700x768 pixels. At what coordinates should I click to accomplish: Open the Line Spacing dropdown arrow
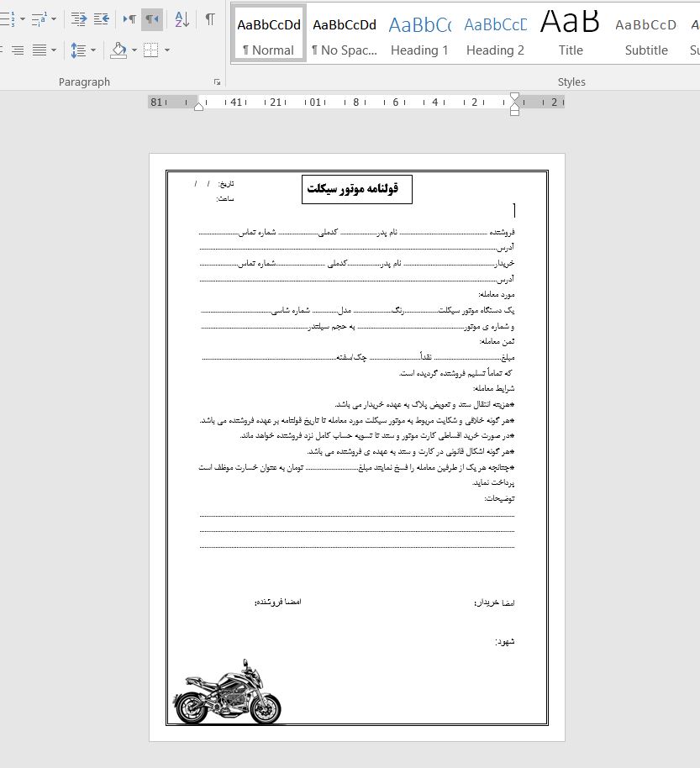92,50
